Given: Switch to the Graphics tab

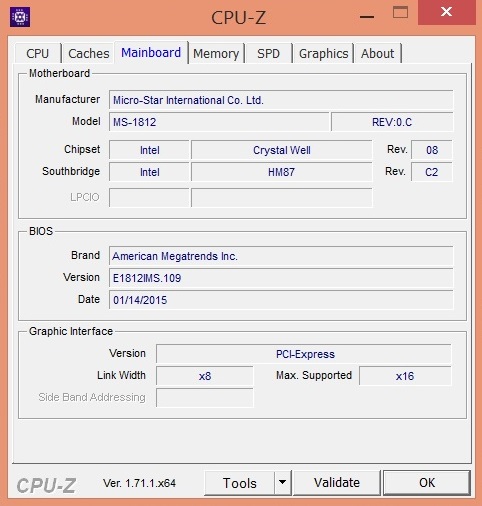Looking at the screenshot, I should 323,53.
